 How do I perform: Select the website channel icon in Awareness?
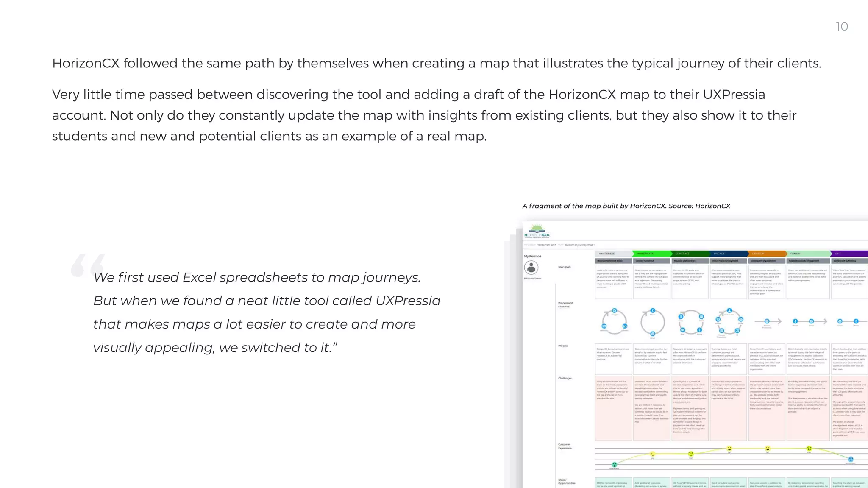604,326
